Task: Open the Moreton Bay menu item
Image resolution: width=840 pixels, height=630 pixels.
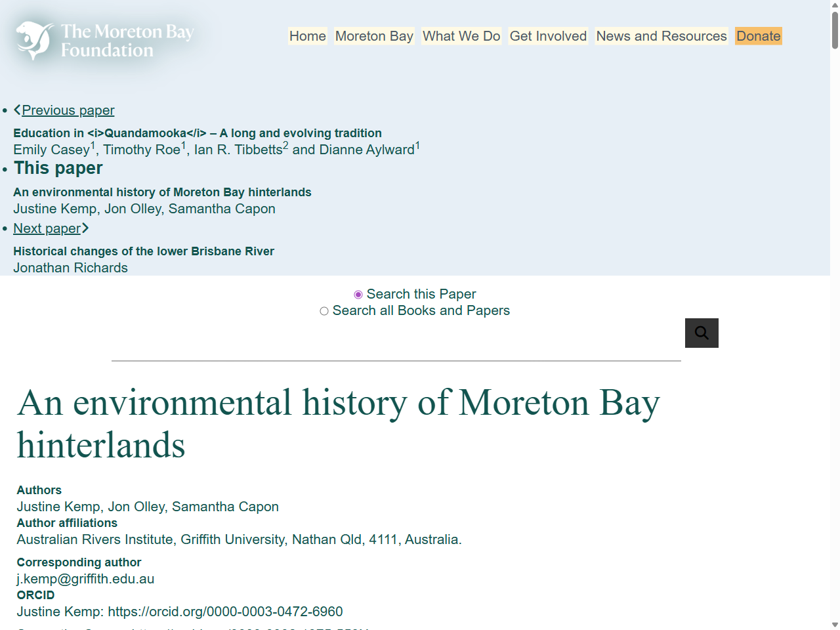Action: [x=374, y=36]
